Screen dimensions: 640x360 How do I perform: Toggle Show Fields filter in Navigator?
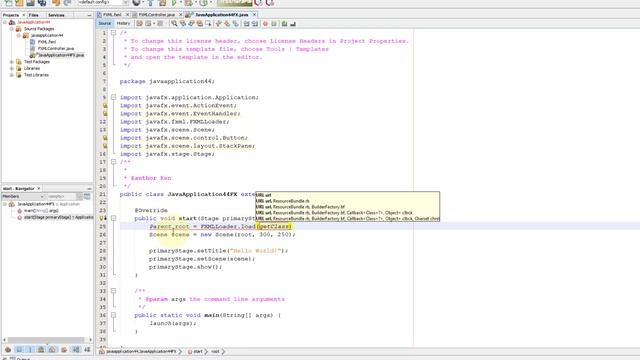click(x=19, y=350)
